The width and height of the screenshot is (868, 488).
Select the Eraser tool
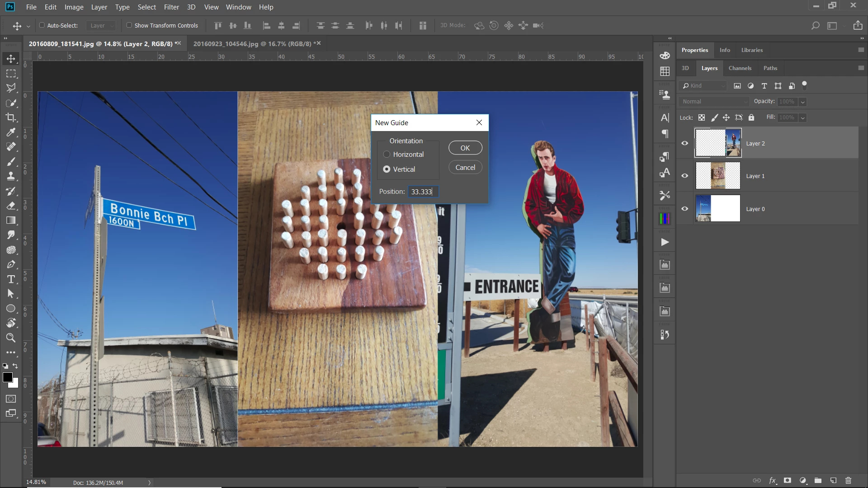[11, 206]
